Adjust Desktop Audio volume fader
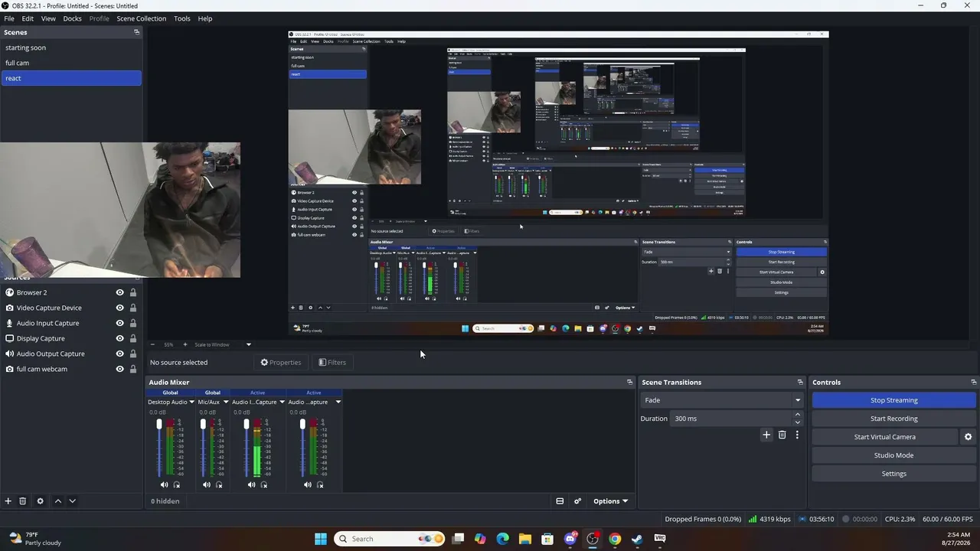The height and width of the screenshot is (551, 980). click(159, 425)
